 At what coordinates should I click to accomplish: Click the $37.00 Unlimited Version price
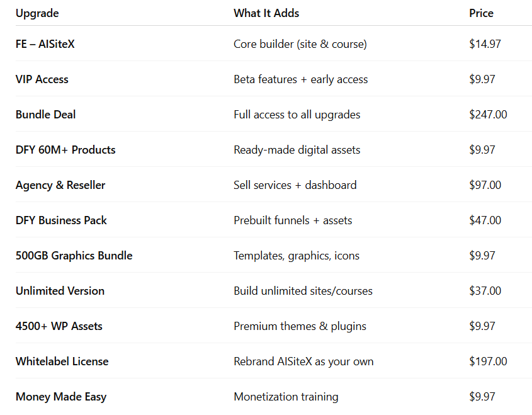pyautogui.click(x=485, y=291)
